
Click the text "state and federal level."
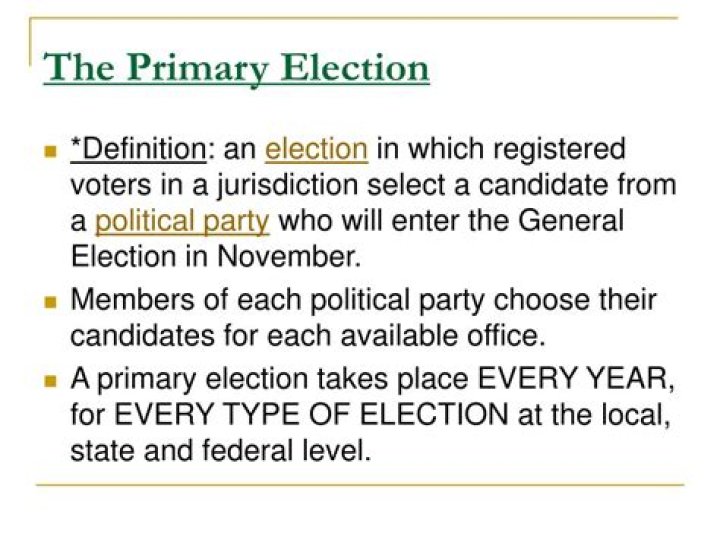tap(220, 450)
